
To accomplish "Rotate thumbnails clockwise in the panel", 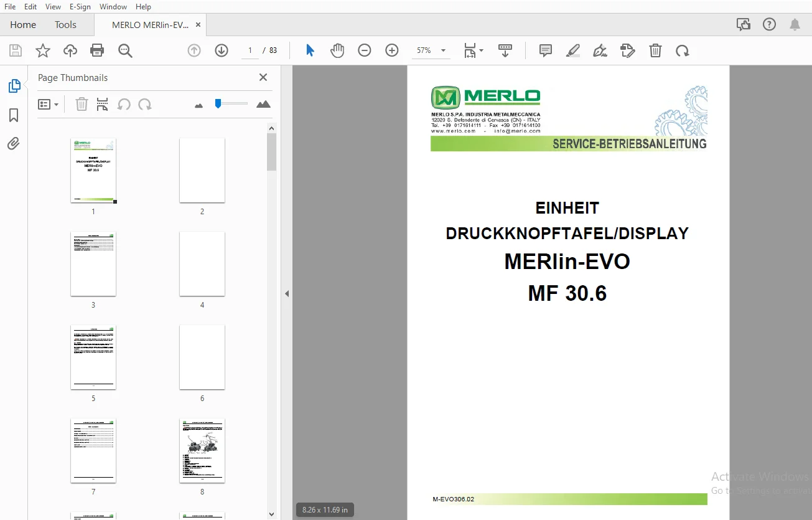I will (x=145, y=104).
